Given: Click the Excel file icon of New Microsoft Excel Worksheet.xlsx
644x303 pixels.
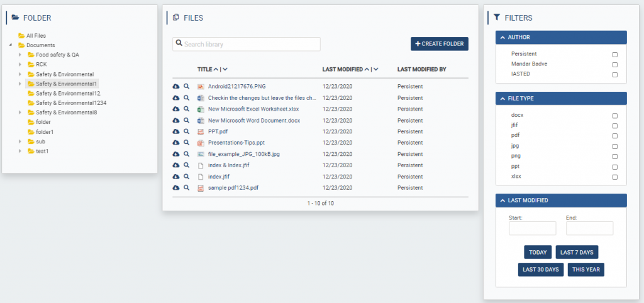Looking at the screenshot, I should 201,109.
